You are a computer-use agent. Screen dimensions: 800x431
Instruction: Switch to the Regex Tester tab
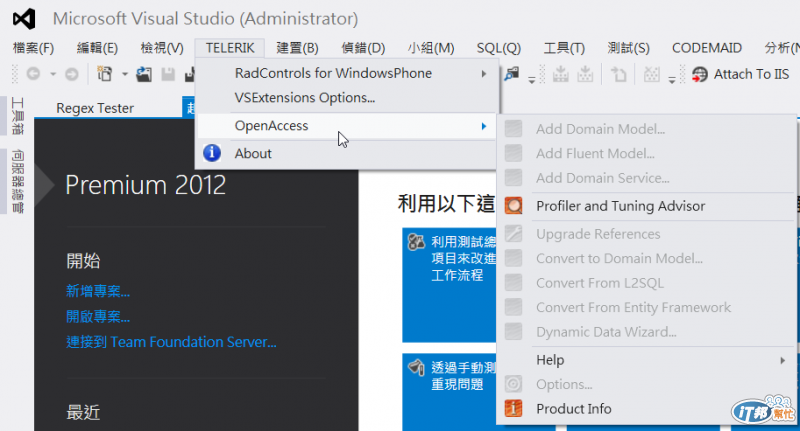[95, 108]
